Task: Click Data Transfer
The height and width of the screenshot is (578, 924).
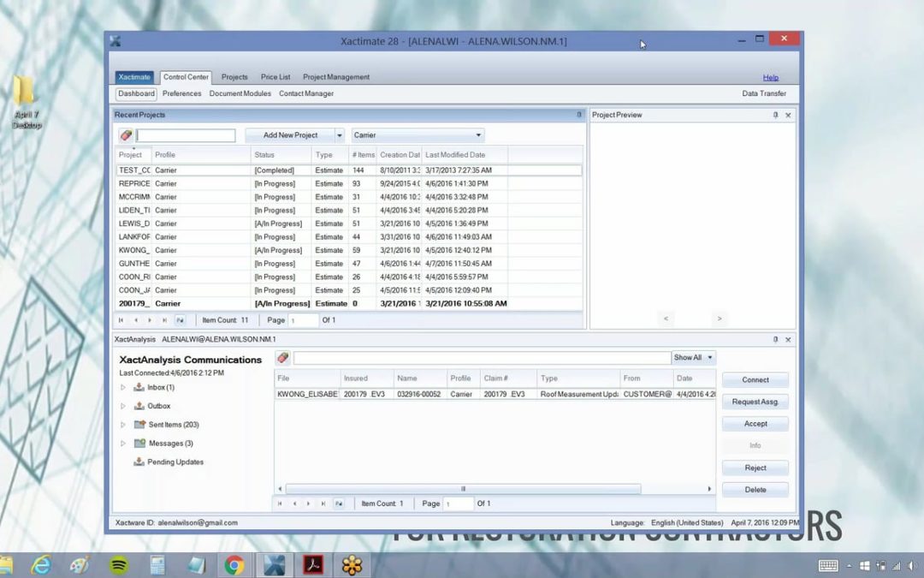Action: 764,94
